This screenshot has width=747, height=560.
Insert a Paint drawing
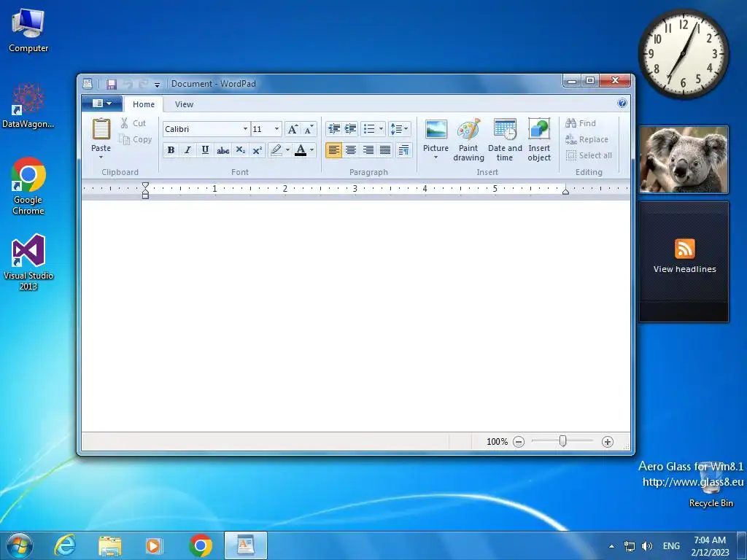pos(469,140)
